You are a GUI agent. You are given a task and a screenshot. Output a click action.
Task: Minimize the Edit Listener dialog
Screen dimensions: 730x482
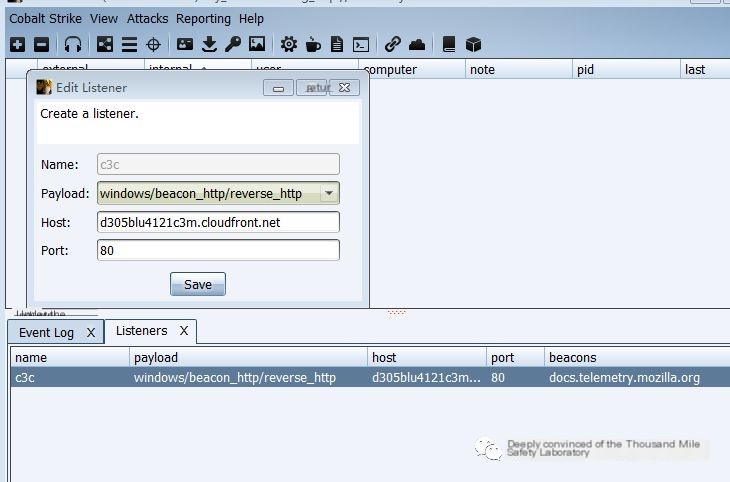pos(278,88)
